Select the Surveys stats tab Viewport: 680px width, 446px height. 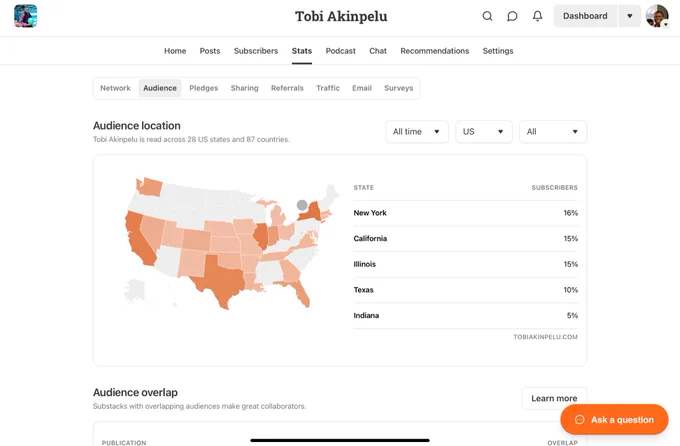(399, 88)
